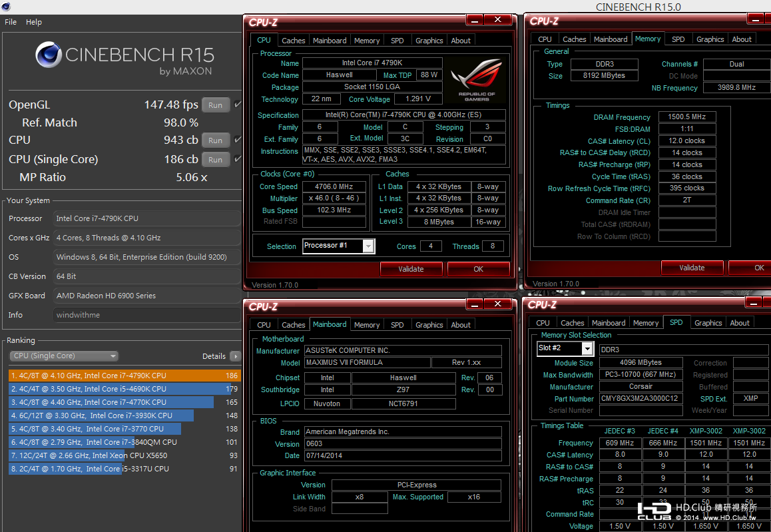This screenshot has width=771, height=532.
Task: Select ranking row 8 Intel Core i5-3317U CPU
Action: 125,469
